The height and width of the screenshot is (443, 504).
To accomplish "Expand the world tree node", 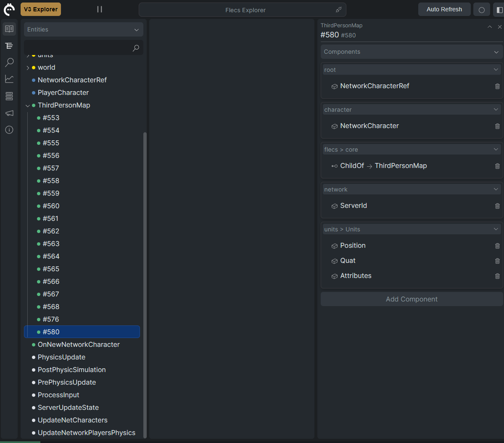I will tap(28, 68).
